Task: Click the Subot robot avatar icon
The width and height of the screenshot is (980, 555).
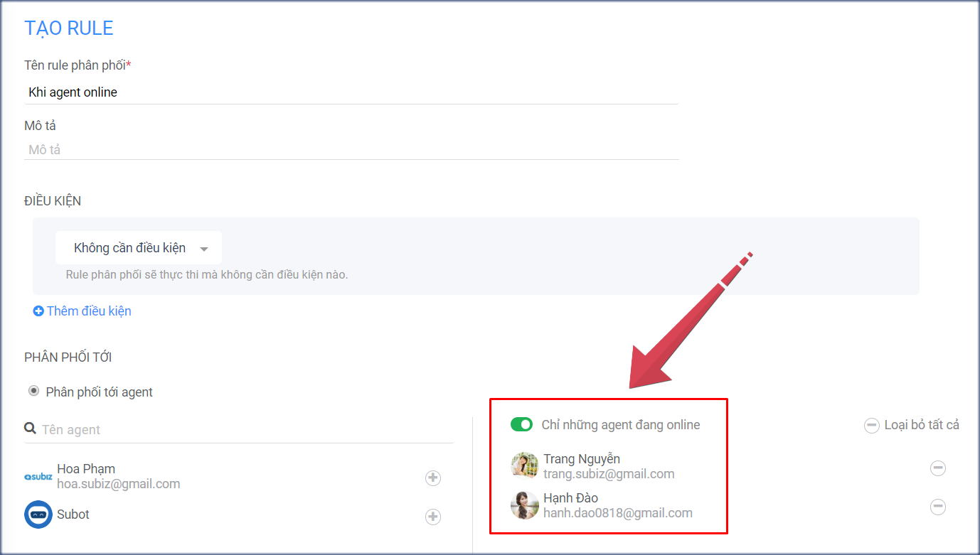Action: (x=38, y=514)
